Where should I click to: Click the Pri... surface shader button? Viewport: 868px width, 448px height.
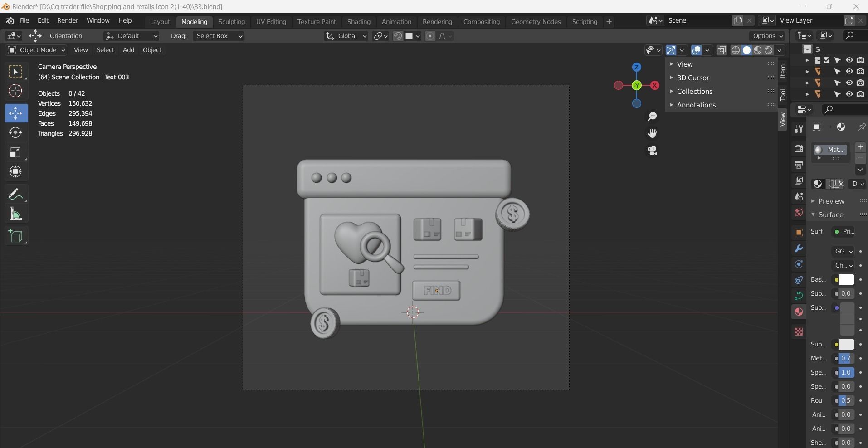[844, 232]
